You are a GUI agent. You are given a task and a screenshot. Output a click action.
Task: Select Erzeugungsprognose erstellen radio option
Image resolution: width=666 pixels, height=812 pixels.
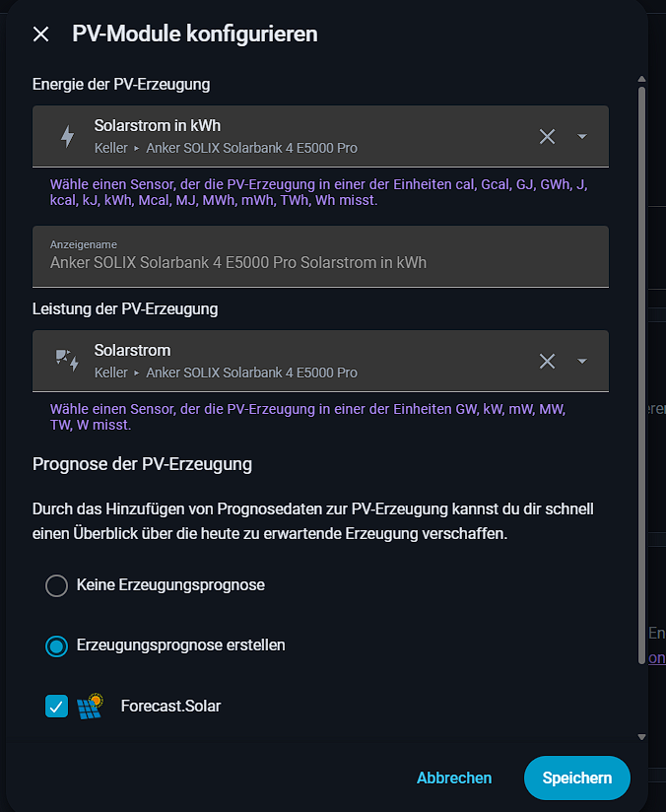point(56,646)
